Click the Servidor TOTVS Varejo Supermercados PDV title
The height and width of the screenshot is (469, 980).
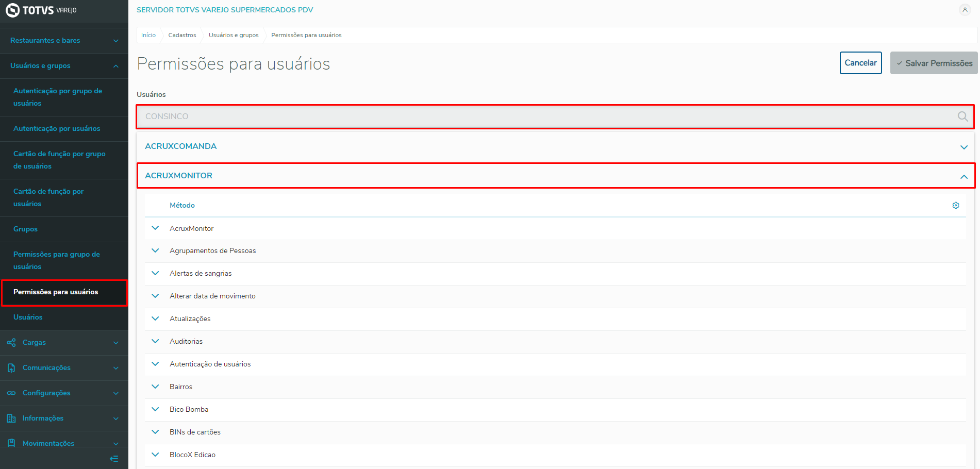(x=225, y=10)
